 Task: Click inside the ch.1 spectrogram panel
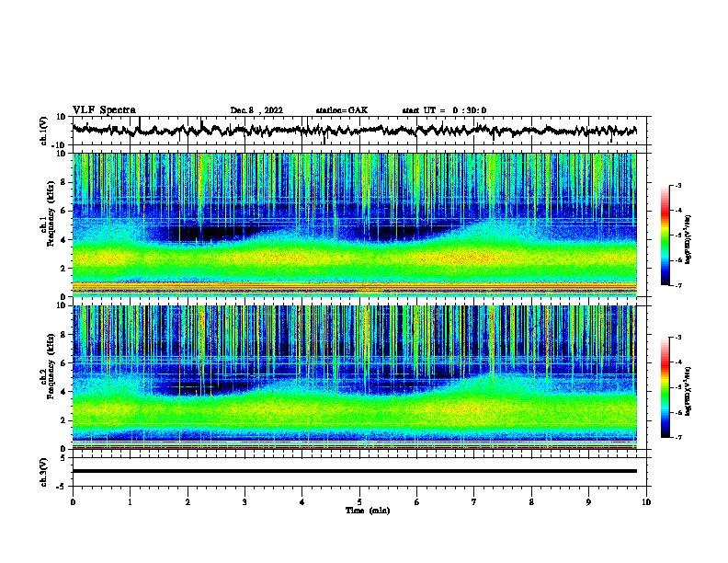point(354,224)
